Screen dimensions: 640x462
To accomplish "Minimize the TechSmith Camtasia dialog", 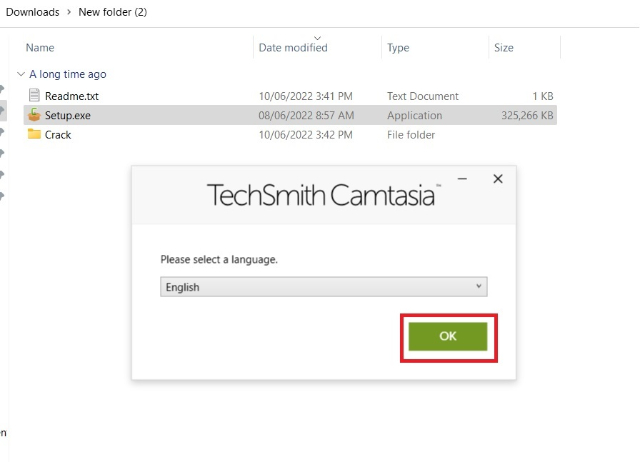I will point(462,179).
